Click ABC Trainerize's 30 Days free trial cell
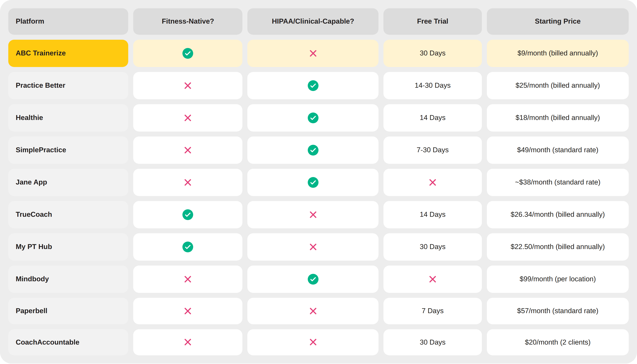The width and height of the screenshot is (637, 364). (432, 53)
